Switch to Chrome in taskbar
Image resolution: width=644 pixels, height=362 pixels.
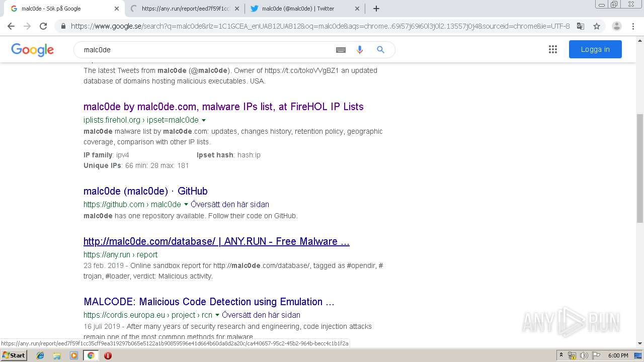tap(91, 355)
